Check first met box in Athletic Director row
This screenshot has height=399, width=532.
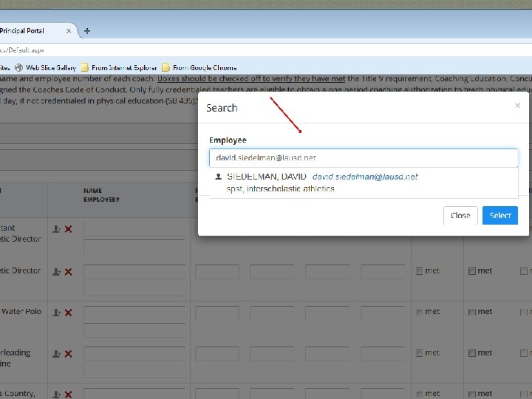click(x=420, y=271)
